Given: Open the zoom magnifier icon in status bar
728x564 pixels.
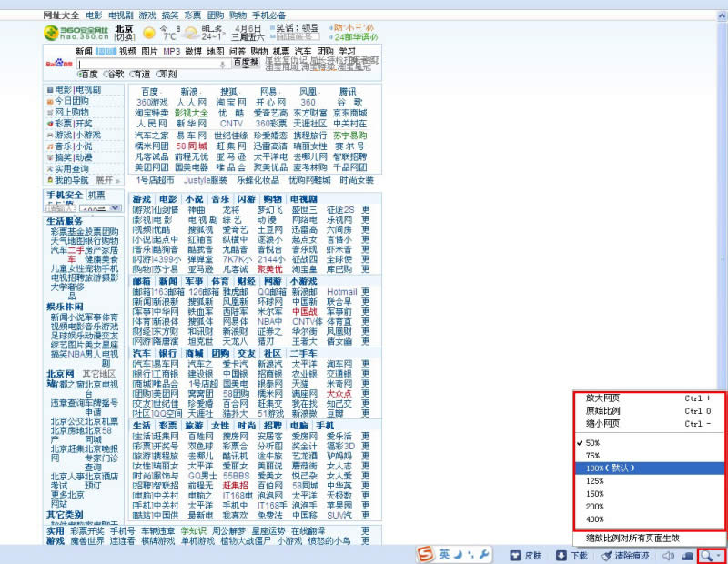Looking at the screenshot, I should [706, 556].
